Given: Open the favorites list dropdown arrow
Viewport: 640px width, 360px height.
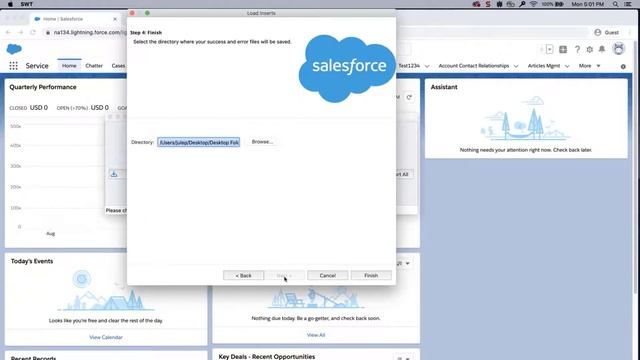Looking at the screenshot, I should coord(550,49).
